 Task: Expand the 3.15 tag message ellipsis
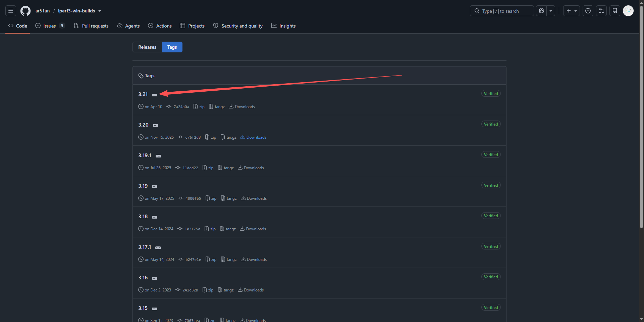155,309
